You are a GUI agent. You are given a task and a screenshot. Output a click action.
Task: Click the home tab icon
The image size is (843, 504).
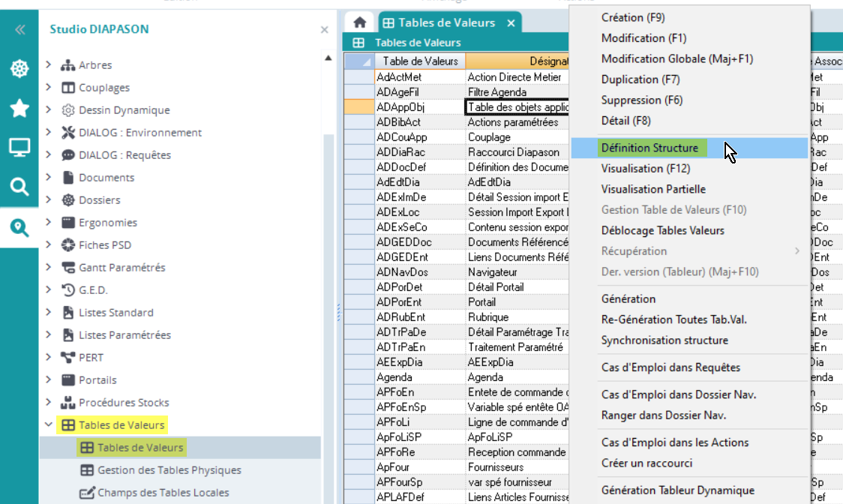pyautogui.click(x=360, y=23)
